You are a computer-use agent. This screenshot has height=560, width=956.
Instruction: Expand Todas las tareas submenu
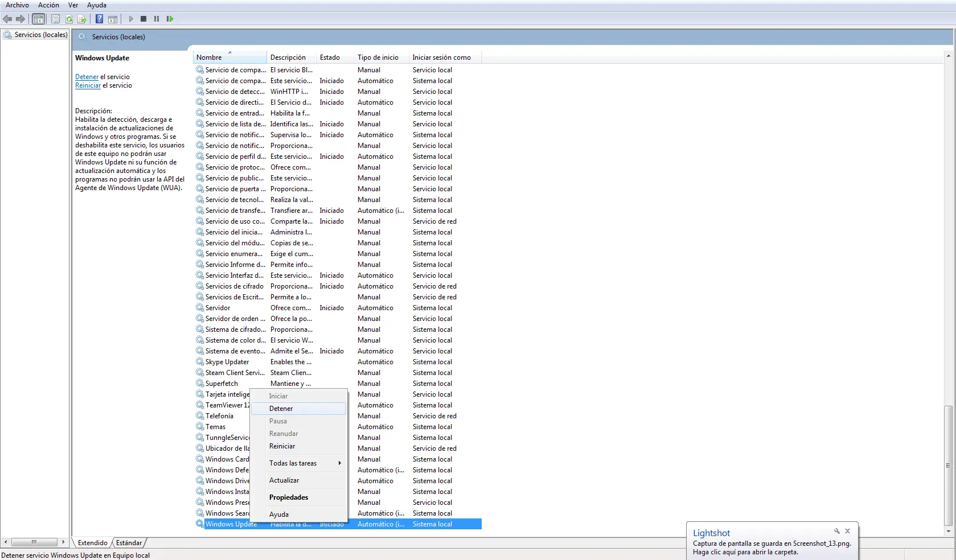[299, 463]
